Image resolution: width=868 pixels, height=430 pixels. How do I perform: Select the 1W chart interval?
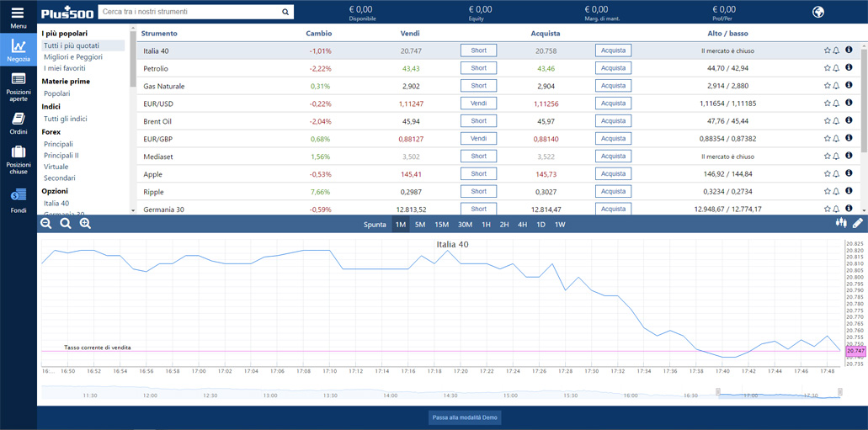click(x=560, y=225)
